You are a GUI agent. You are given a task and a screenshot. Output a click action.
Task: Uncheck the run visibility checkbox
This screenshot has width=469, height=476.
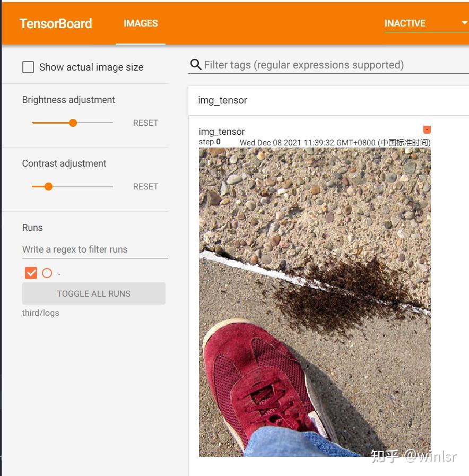pyautogui.click(x=31, y=273)
